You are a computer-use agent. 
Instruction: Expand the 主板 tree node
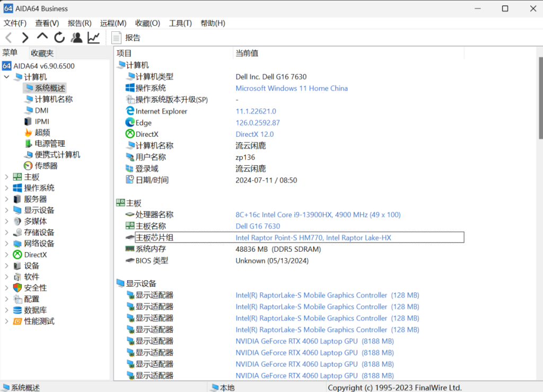[6, 177]
